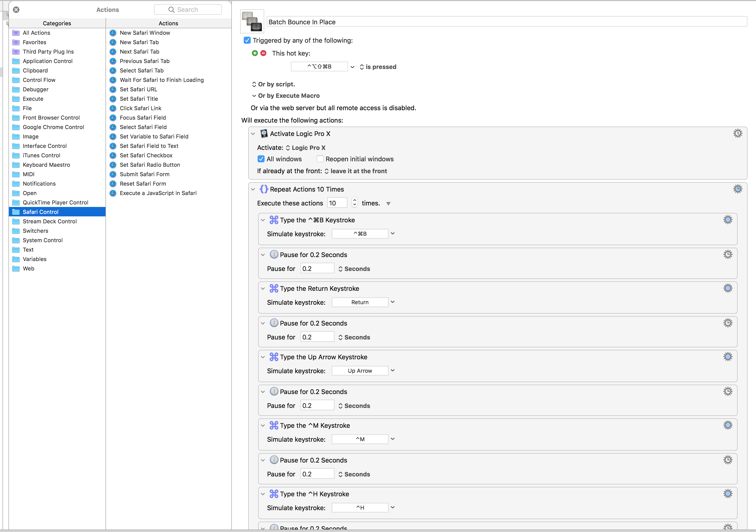This screenshot has height=532, width=756.
Task: Adjust the repeat count stepper arrows
Action: [354, 202]
